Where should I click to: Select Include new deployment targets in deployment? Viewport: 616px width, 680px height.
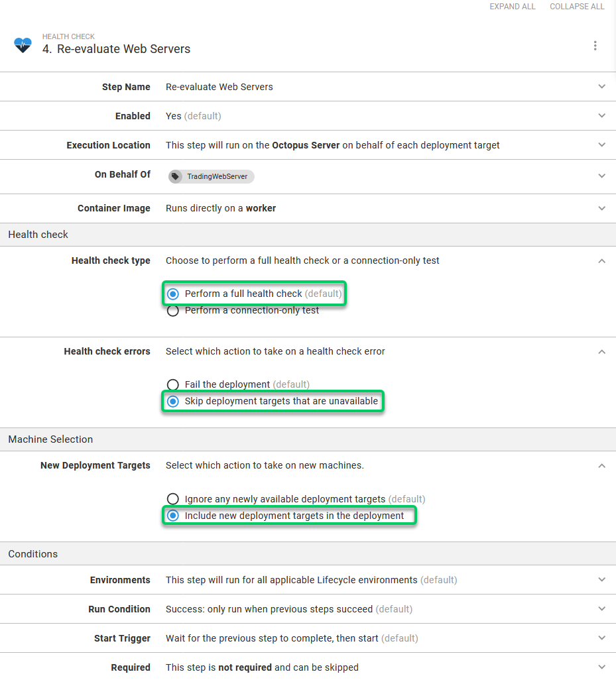[x=173, y=516]
